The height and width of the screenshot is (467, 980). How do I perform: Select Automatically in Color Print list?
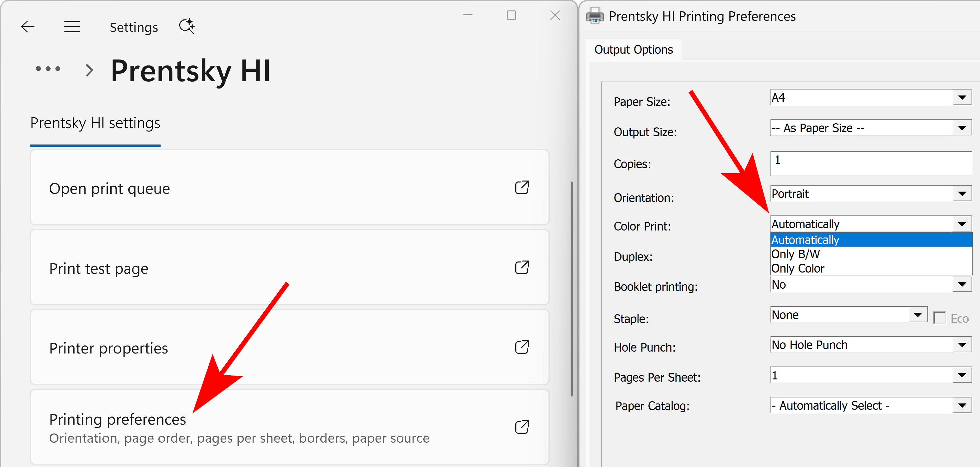tap(871, 240)
